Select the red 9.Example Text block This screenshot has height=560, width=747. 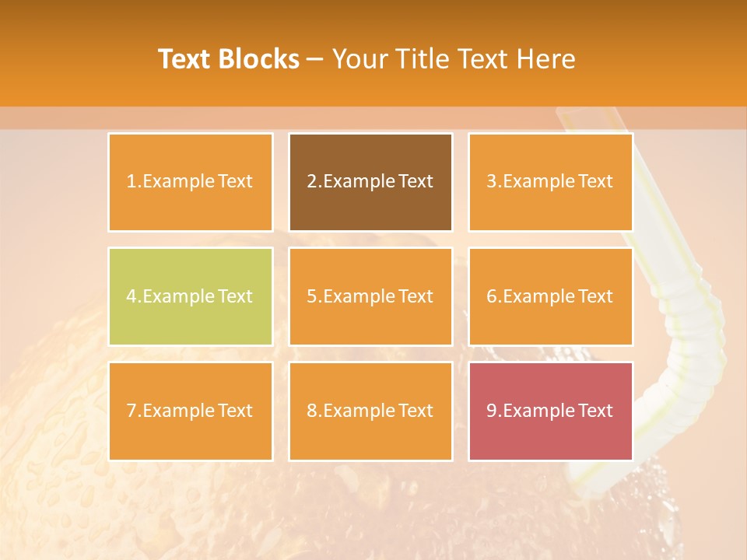pos(550,411)
